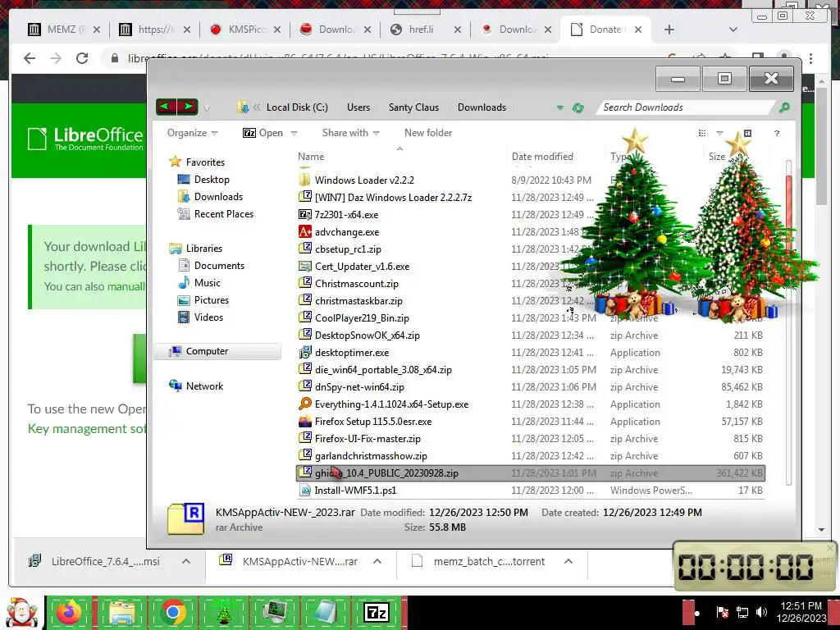Click the Explorer back navigation arrow
Viewport: 840px width, 630px height.
click(x=166, y=107)
